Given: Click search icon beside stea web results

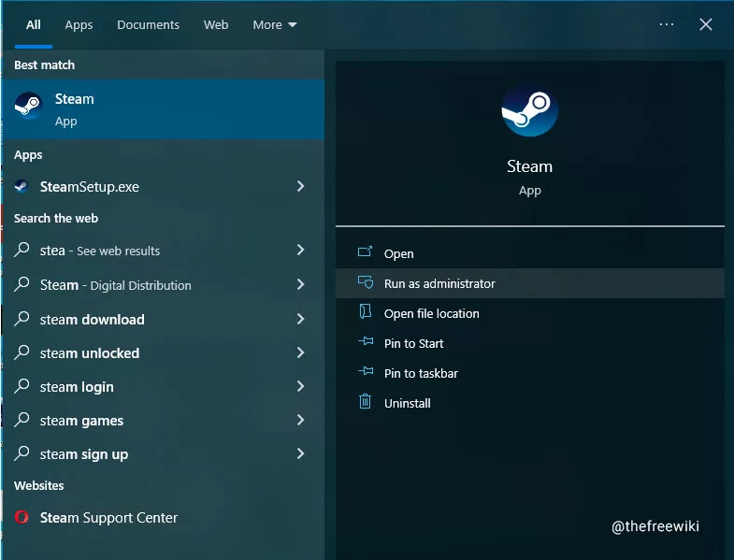Looking at the screenshot, I should [22, 250].
